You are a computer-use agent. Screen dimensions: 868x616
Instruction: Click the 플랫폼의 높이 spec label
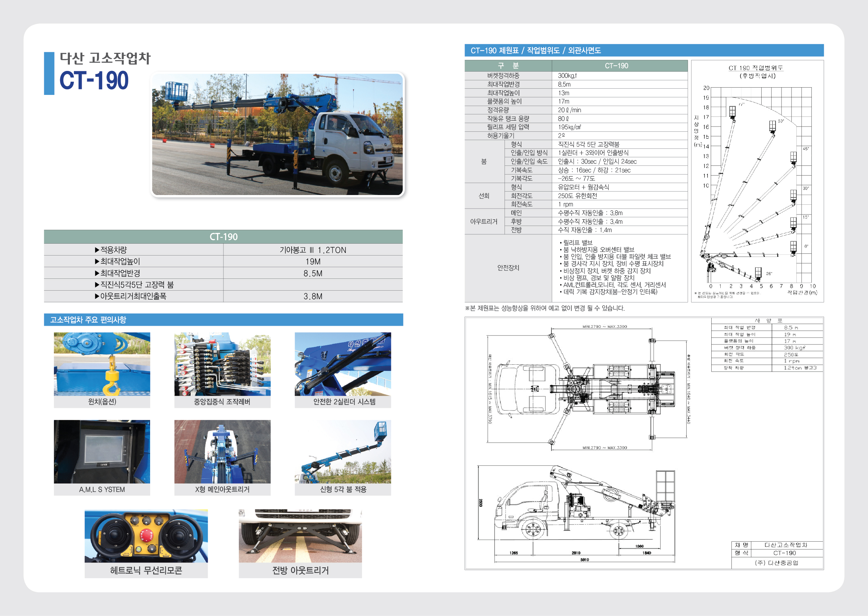pyautogui.click(x=504, y=101)
